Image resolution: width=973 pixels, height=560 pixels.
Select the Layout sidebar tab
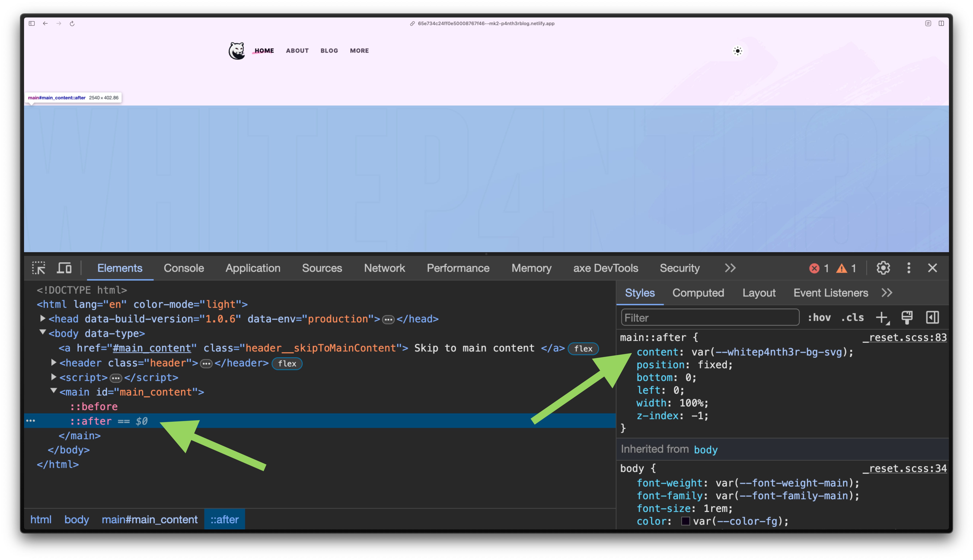759,293
